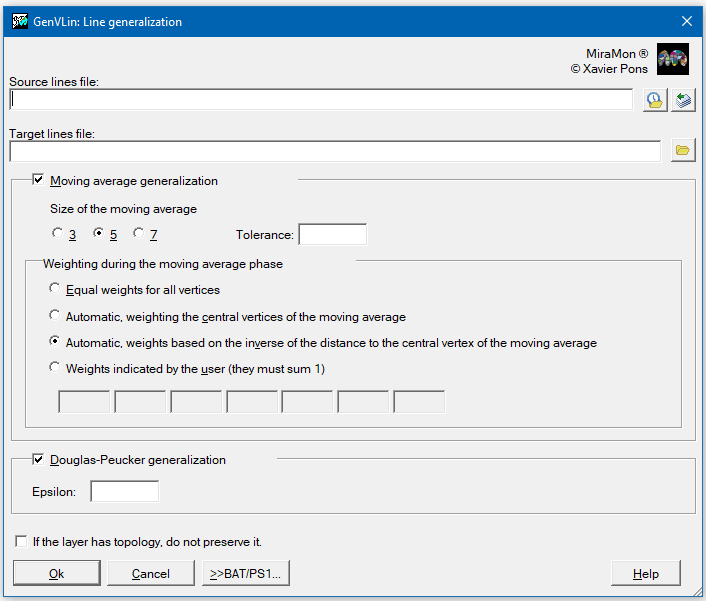The height and width of the screenshot is (601, 706).
Task: Choose Equal weights for all vertices
Action: (x=54, y=289)
